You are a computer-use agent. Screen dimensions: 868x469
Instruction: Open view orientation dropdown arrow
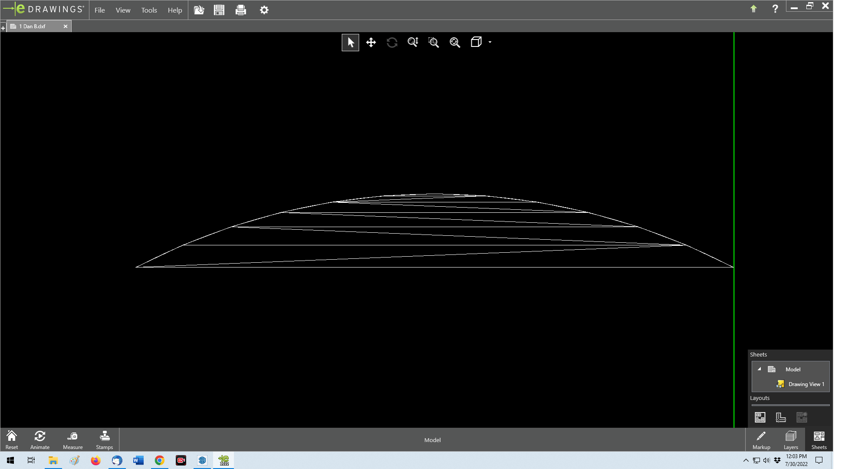click(x=490, y=42)
